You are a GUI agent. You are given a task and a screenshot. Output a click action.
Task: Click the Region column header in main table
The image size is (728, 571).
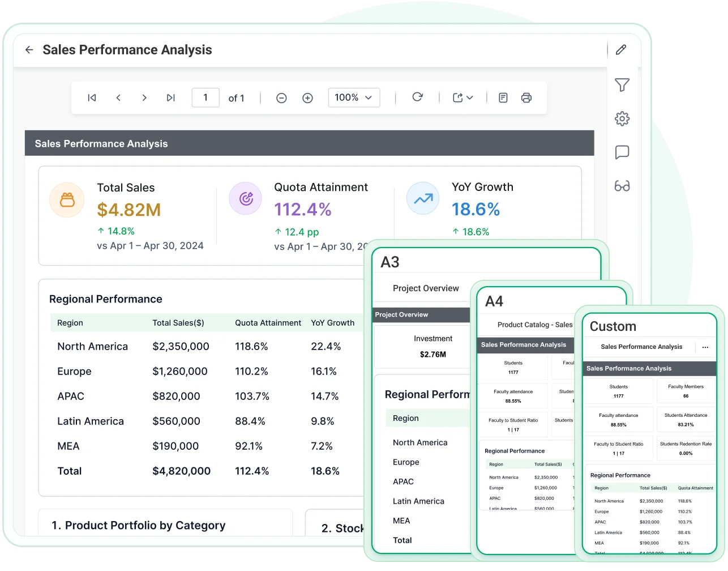(x=70, y=323)
